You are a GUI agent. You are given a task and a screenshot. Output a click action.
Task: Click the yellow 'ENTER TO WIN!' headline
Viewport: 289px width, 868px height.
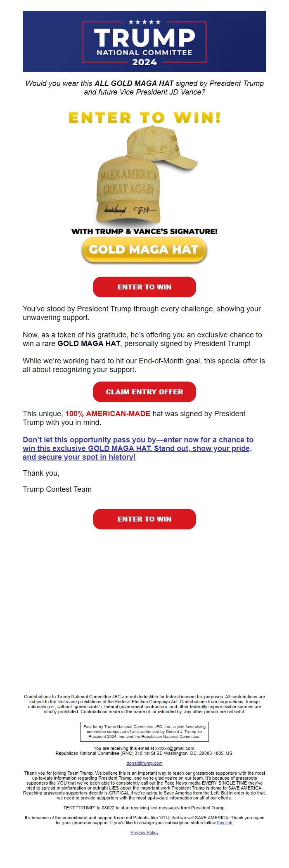coord(144,117)
